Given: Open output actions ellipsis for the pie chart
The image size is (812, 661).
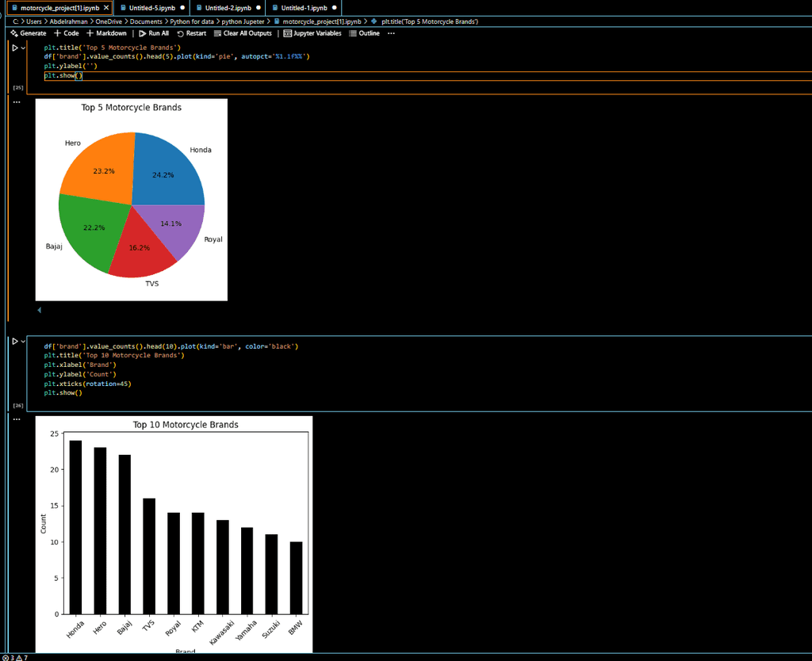Looking at the screenshot, I should (x=17, y=102).
